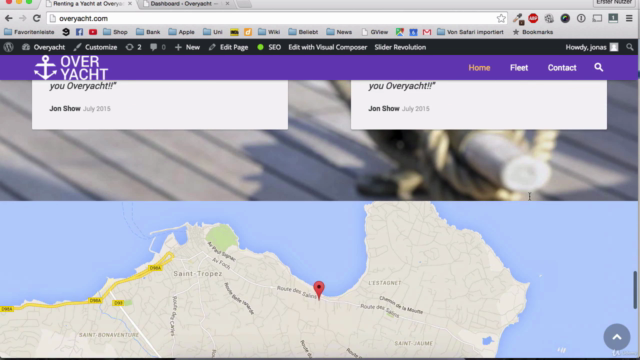Click the scroll-to-top arrow button
This screenshot has width=640, height=360.
[617, 337]
